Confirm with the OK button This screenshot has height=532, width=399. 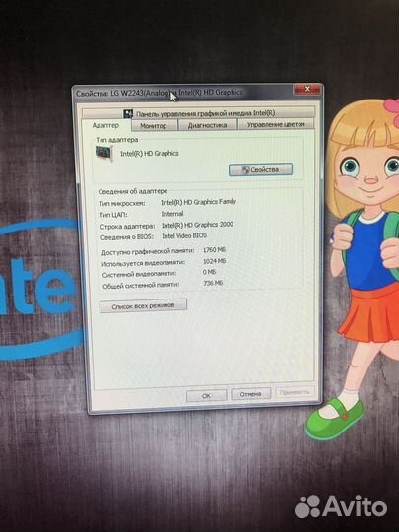click(x=206, y=396)
